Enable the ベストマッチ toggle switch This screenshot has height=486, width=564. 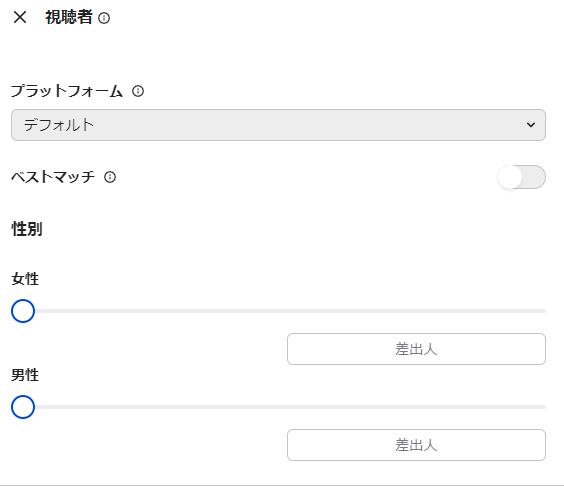click(x=522, y=177)
